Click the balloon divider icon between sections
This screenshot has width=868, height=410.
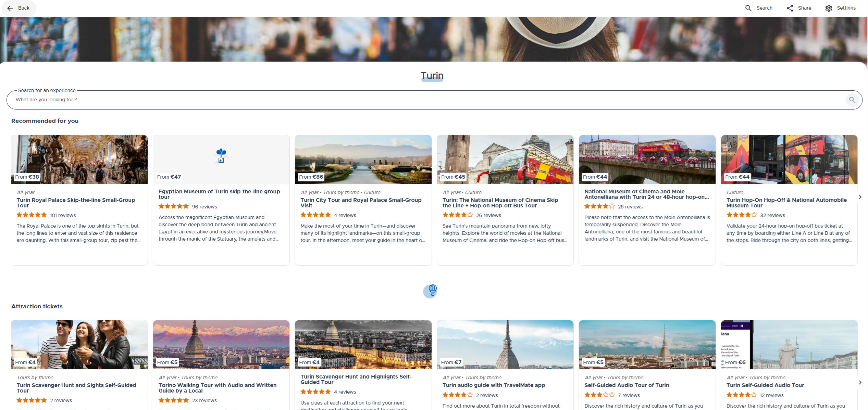(x=431, y=291)
